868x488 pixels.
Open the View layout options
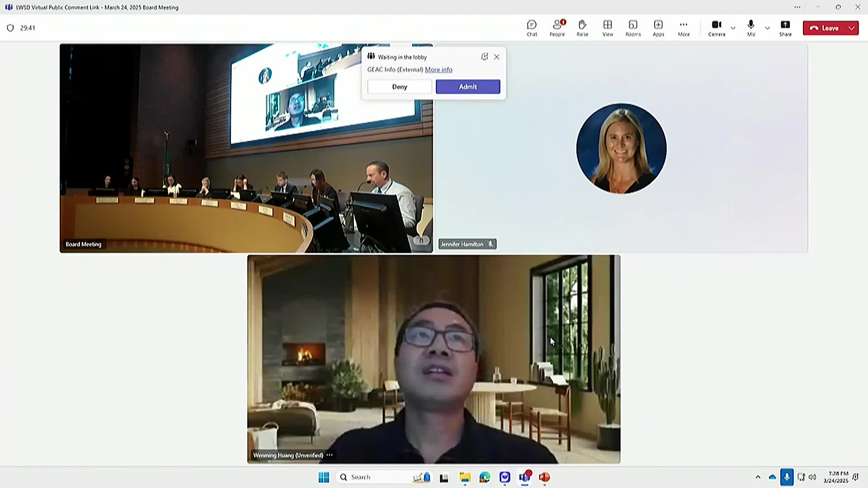coord(608,28)
